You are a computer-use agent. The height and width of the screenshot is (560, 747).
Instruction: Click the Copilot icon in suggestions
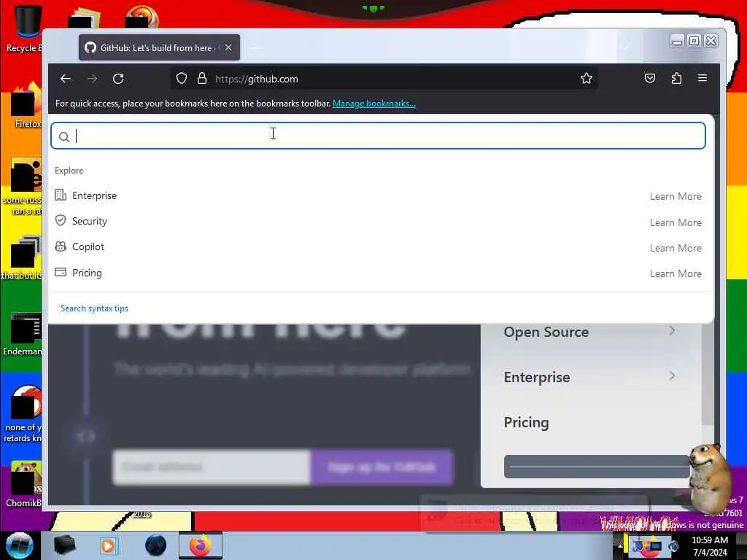pyautogui.click(x=61, y=246)
